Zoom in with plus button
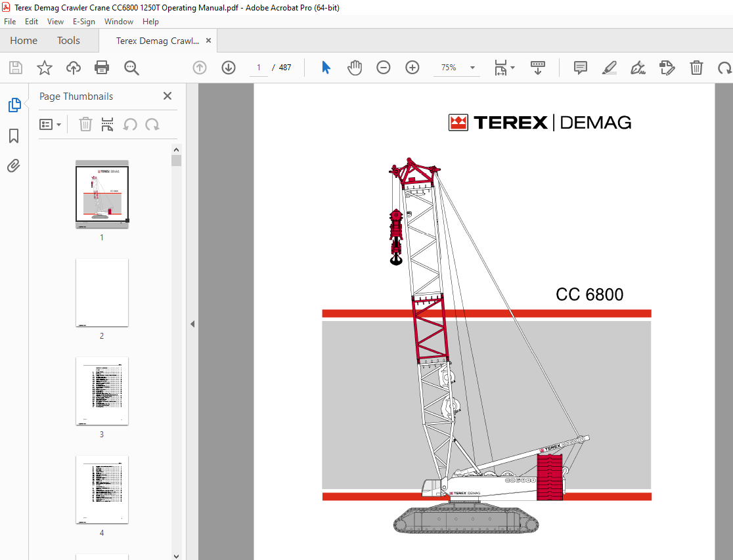The width and height of the screenshot is (733, 560). [x=412, y=68]
